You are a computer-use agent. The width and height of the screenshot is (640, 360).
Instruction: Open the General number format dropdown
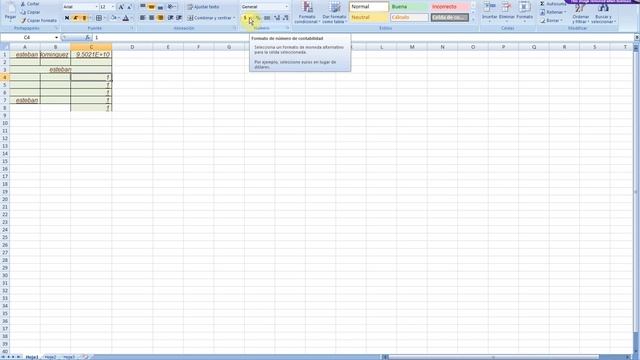pyautogui.click(x=286, y=7)
